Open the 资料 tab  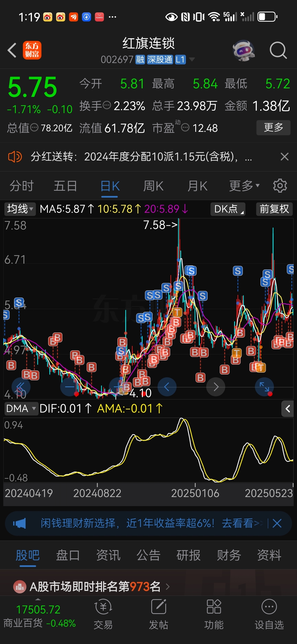coord(269,555)
